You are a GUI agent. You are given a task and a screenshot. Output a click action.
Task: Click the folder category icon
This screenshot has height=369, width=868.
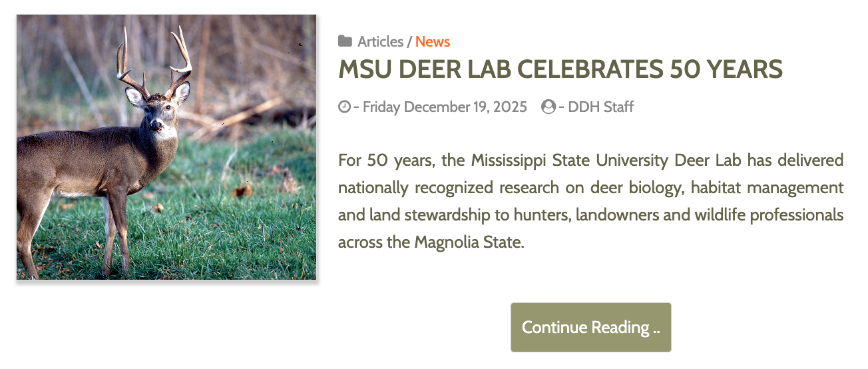345,41
